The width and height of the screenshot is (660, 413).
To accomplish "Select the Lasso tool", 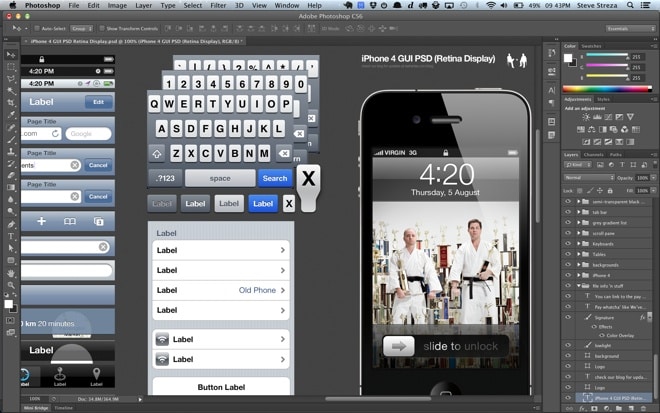I will (x=11, y=79).
